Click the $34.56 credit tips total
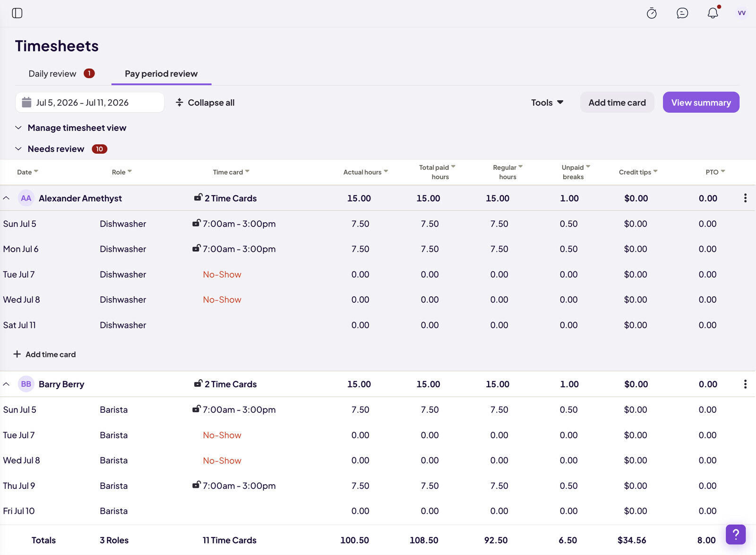The image size is (756, 555). tap(632, 540)
